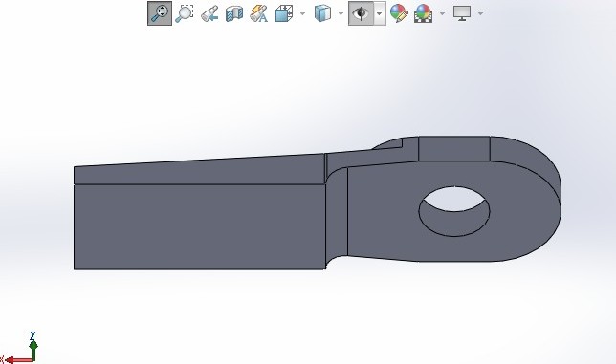This screenshot has height=364, width=616.
Task: Expand the View Settings dropdown arrow
Action: click(480, 13)
